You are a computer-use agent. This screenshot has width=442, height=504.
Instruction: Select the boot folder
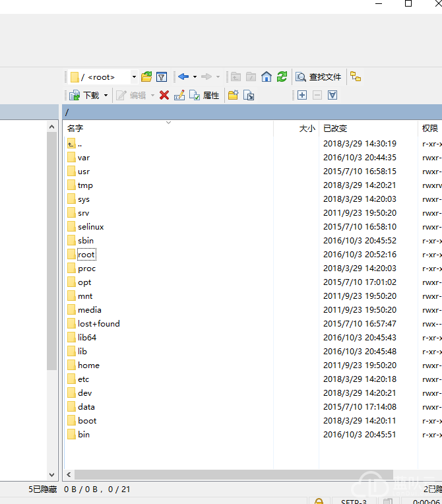82,420
